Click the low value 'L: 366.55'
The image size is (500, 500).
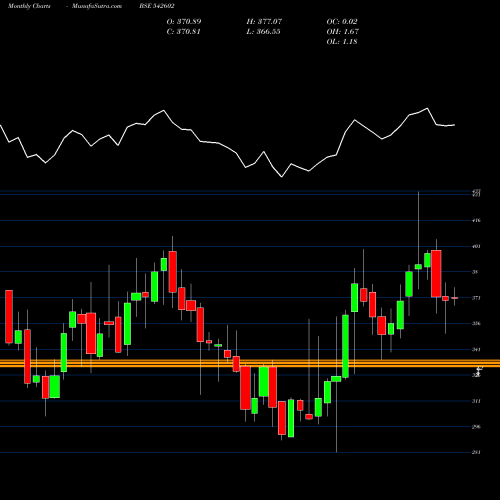(264, 32)
